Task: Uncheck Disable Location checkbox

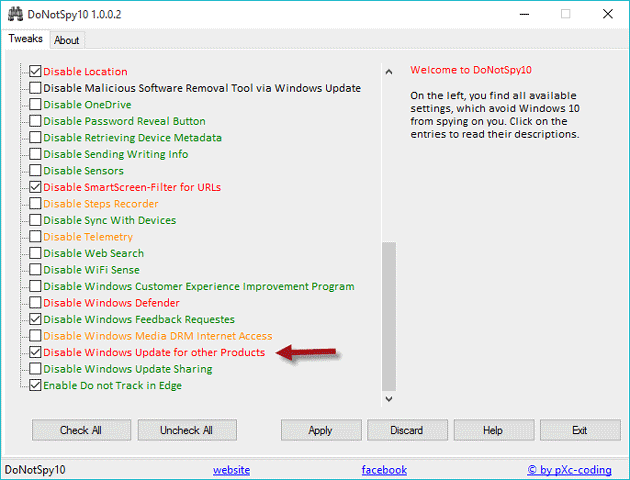Action: pos(35,71)
